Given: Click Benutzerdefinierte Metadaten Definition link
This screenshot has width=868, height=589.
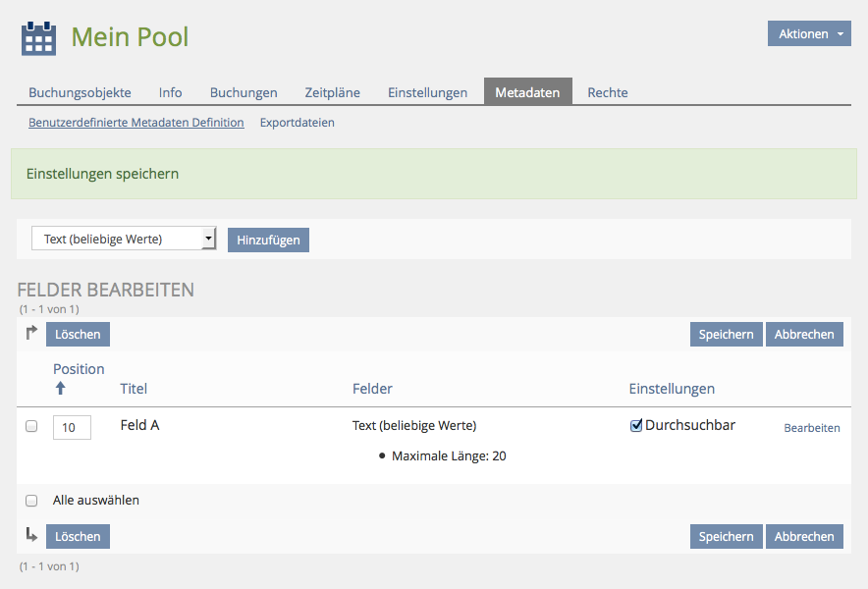Looking at the screenshot, I should tap(136, 123).
